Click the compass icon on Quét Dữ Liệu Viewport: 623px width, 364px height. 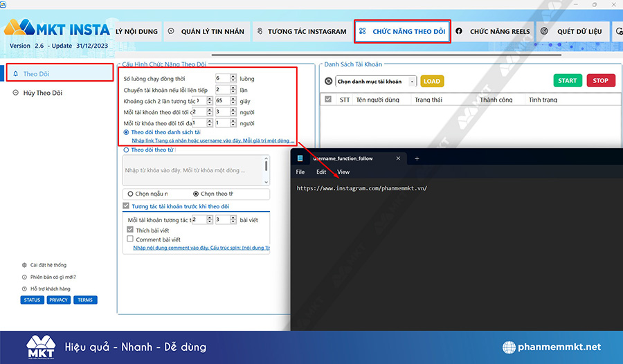(544, 31)
